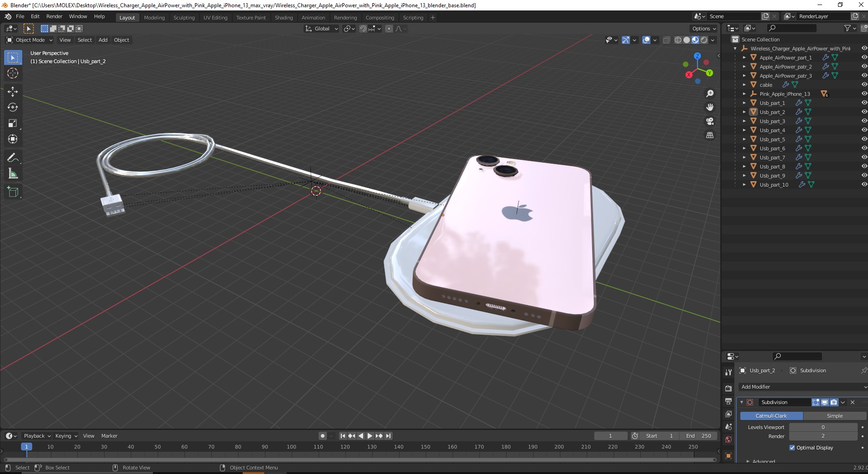Play the animation forward

370,436
